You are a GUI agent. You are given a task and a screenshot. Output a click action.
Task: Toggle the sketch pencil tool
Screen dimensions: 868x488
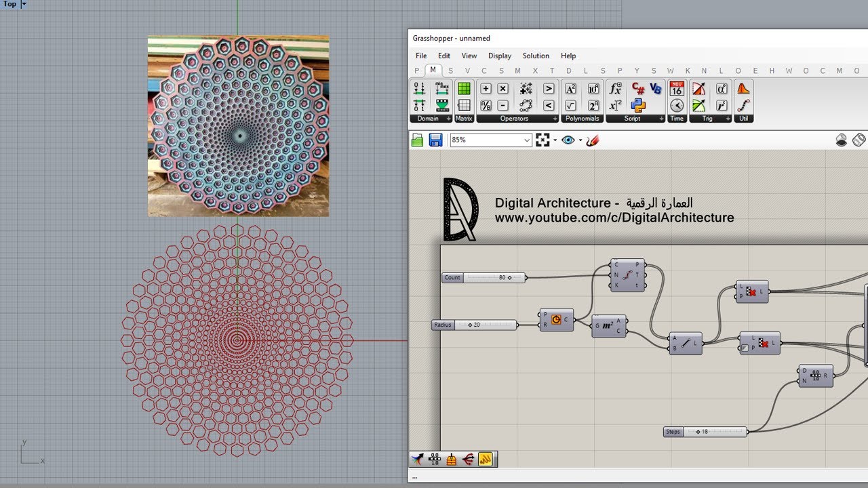593,140
